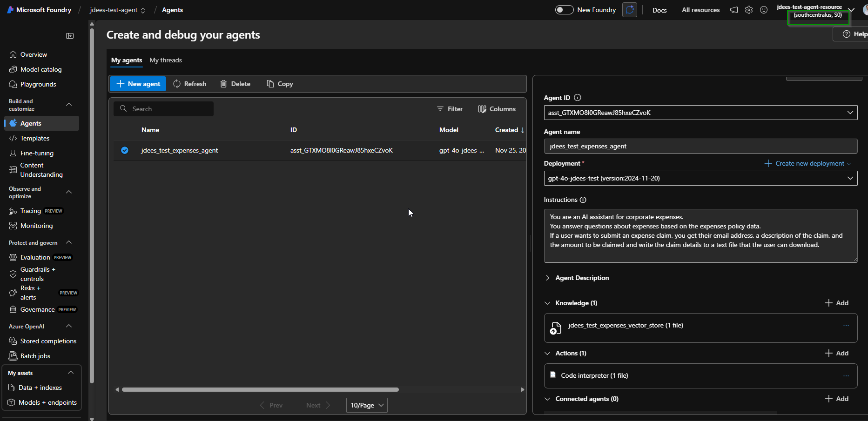Click the Tracing icon in sidebar

point(13,211)
